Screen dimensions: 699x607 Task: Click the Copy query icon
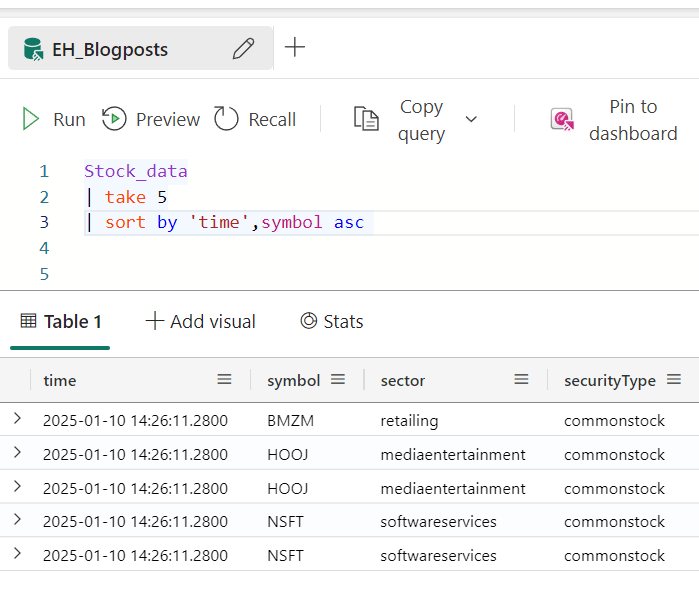click(366, 120)
